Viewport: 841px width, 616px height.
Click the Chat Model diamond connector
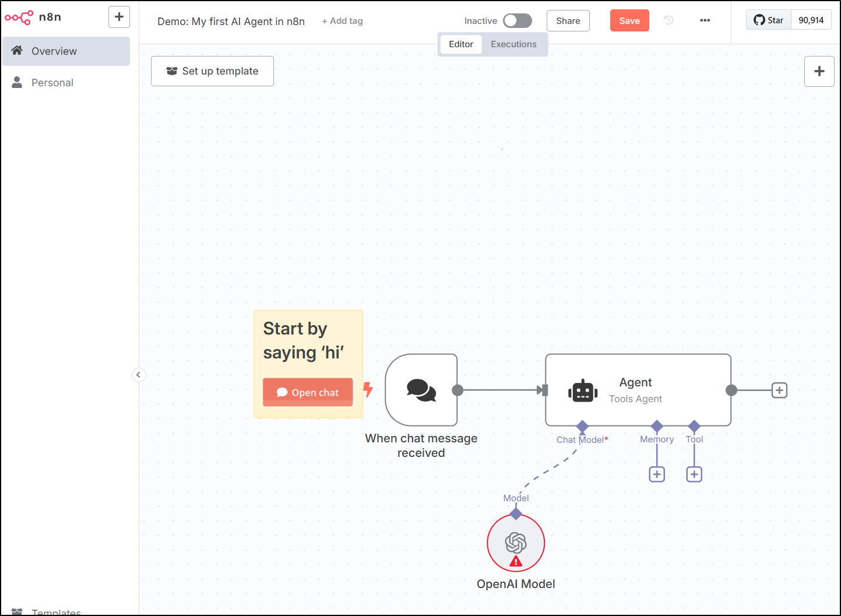click(582, 426)
